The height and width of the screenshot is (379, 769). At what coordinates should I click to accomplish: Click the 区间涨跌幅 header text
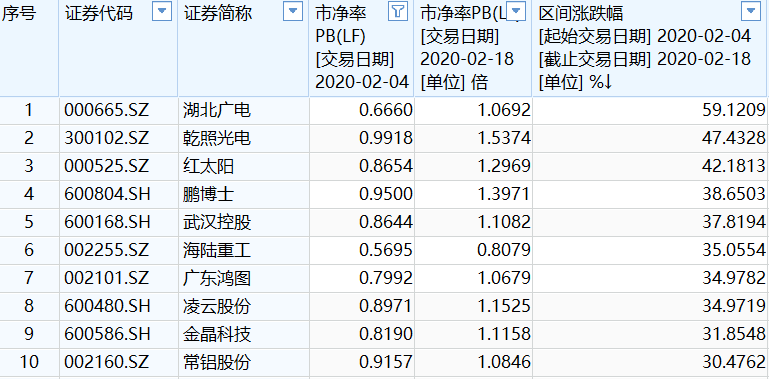pyautogui.click(x=581, y=14)
